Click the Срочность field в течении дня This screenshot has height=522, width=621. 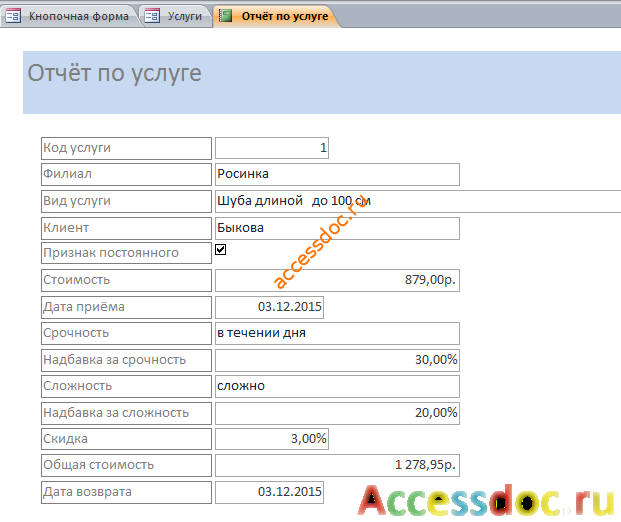pos(337,333)
